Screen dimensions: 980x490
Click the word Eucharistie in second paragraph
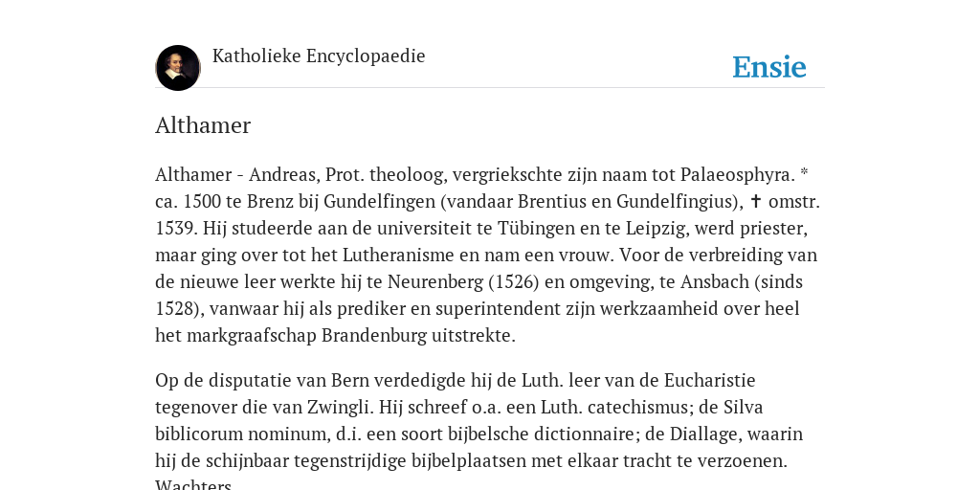[709, 380]
